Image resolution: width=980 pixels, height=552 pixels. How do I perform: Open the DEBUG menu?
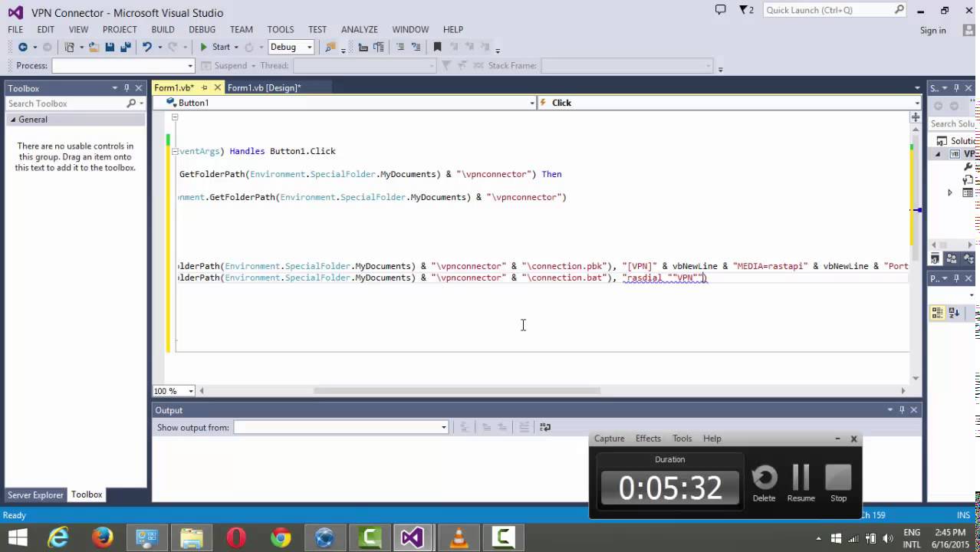coord(202,30)
